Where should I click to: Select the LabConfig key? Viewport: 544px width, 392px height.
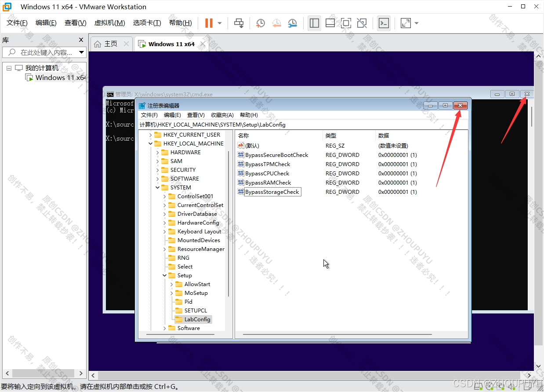[197, 319]
